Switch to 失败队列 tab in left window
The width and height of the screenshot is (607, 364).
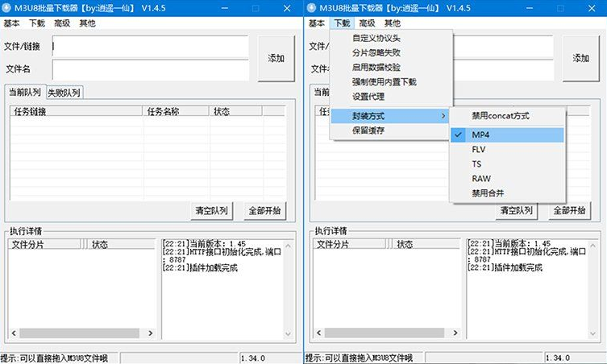pos(64,93)
